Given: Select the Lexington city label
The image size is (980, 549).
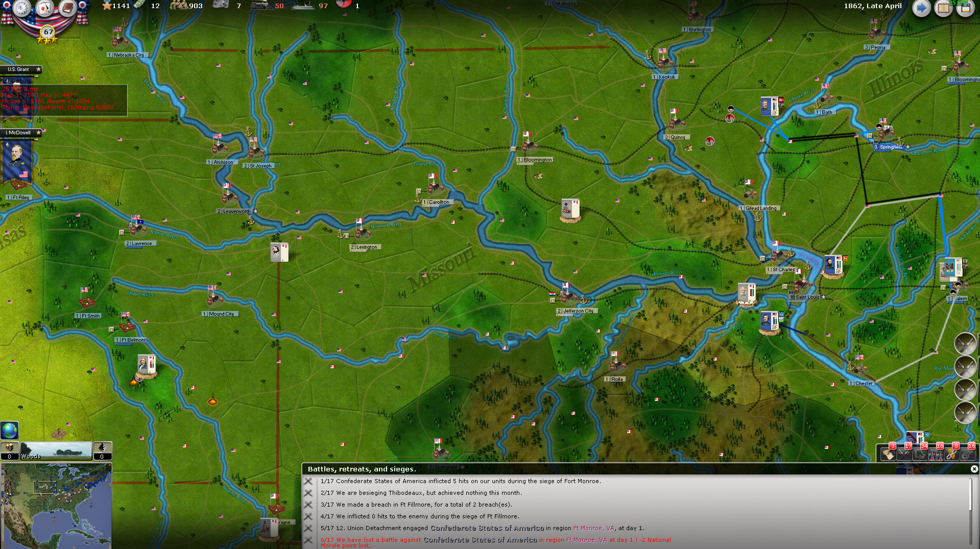Looking at the screenshot, I should point(365,247).
